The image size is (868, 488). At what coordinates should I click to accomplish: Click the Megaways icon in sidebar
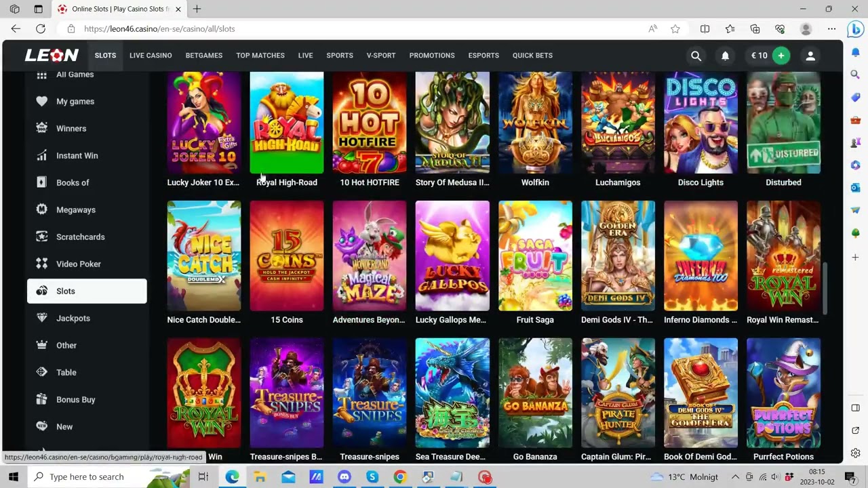42,209
